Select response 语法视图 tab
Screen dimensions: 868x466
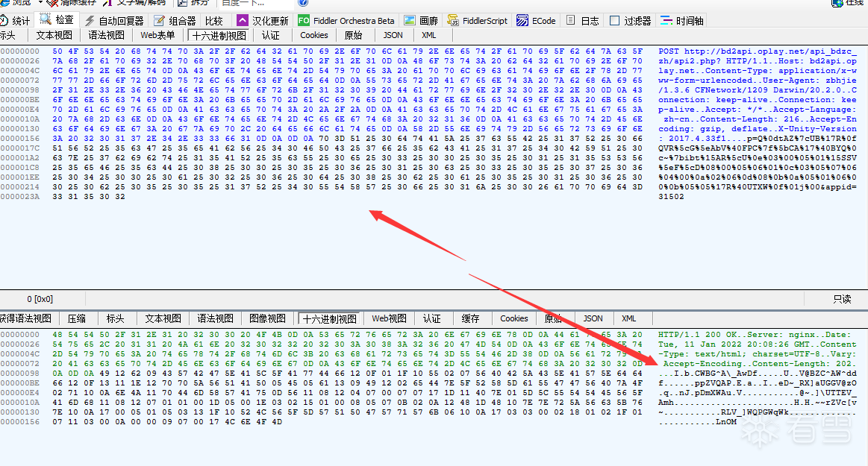coord(216,319)
